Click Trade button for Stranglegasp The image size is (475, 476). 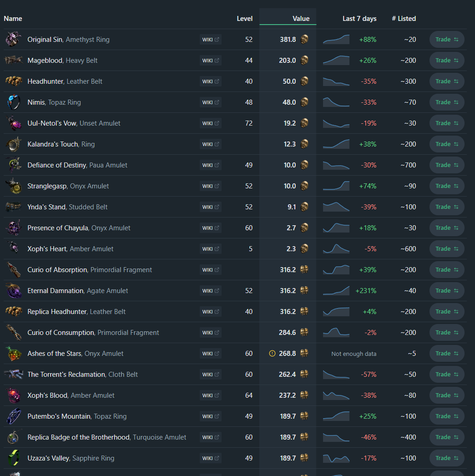point(447,186)
